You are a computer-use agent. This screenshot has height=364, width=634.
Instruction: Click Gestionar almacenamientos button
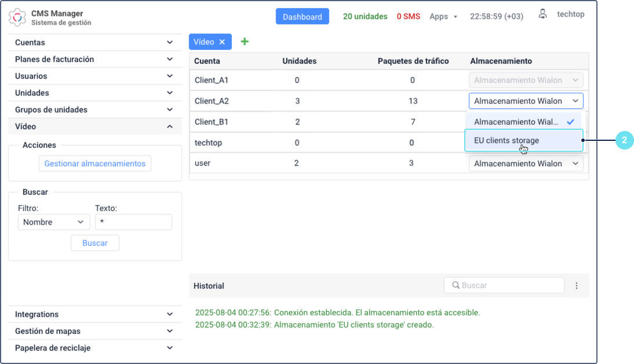tap(95, 163)
